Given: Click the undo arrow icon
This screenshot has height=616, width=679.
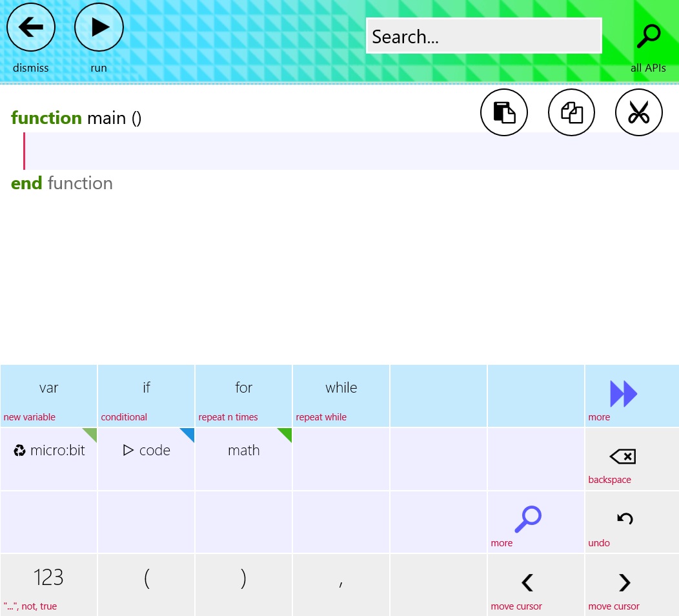Looking at the screenshot, I should point(625,518).
